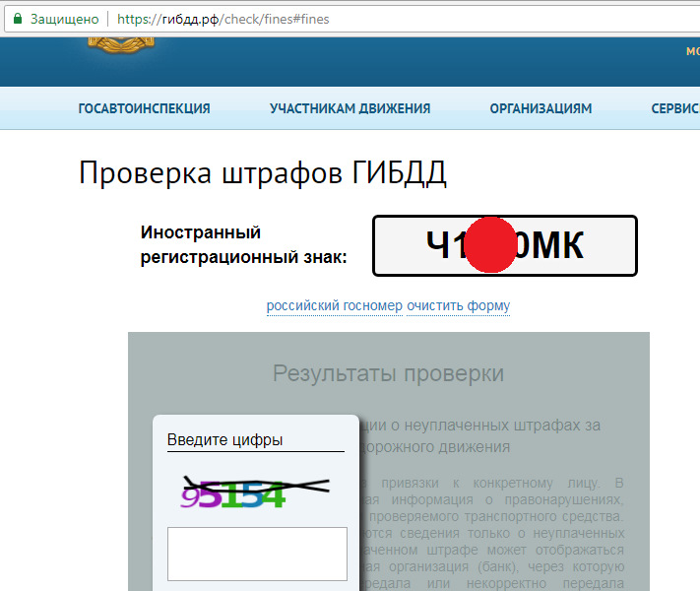Switch to российский госномер link
700x591 pixels.
[335, 306]
